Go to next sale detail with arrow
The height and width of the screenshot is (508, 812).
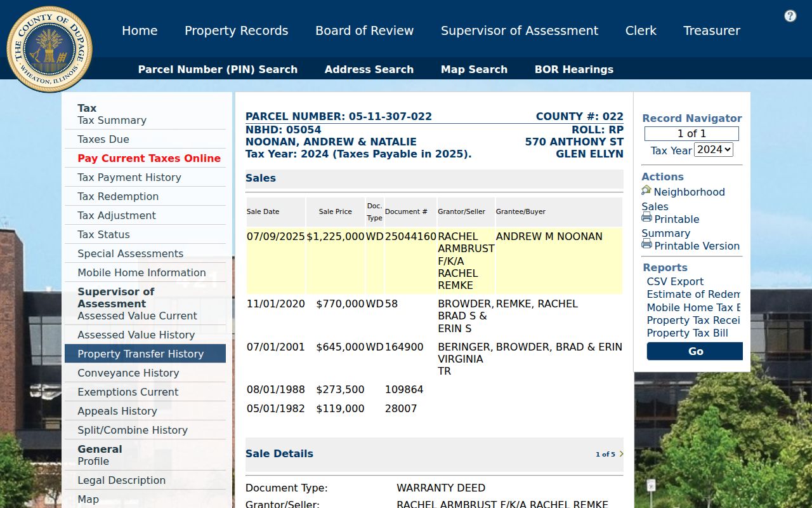click(621, 454)
